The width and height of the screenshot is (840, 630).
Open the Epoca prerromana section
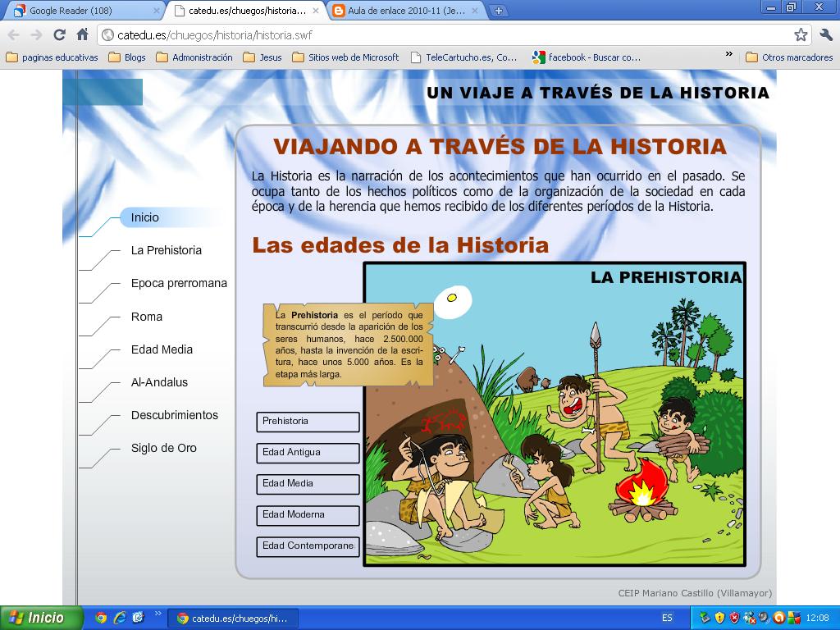coord(179,283)
